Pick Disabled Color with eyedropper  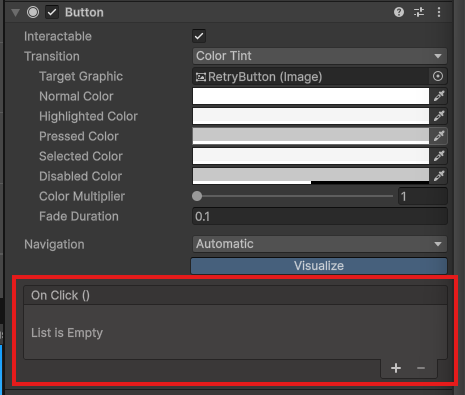click(439, 176)
